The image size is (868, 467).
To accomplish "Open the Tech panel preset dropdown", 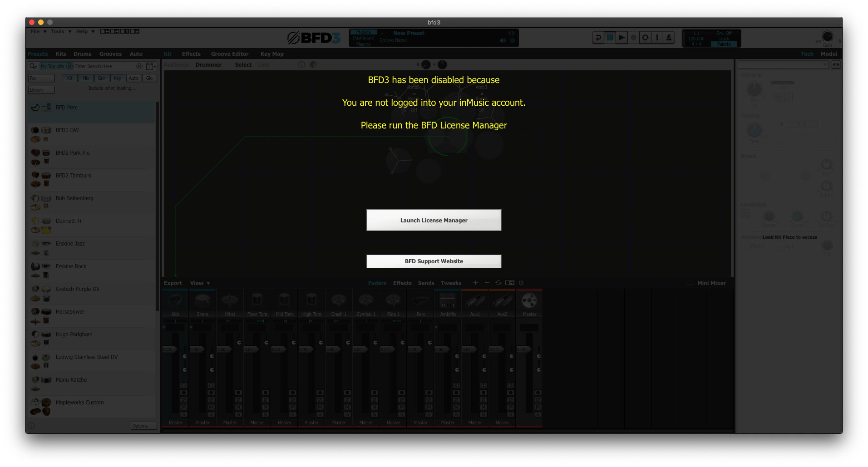I will [x=783, y=65].
